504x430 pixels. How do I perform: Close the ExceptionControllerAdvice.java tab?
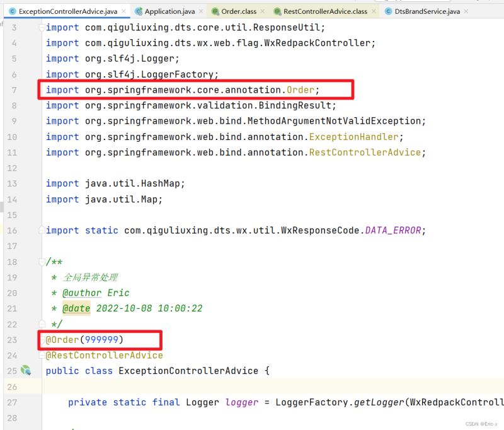[x=123, y=11]
